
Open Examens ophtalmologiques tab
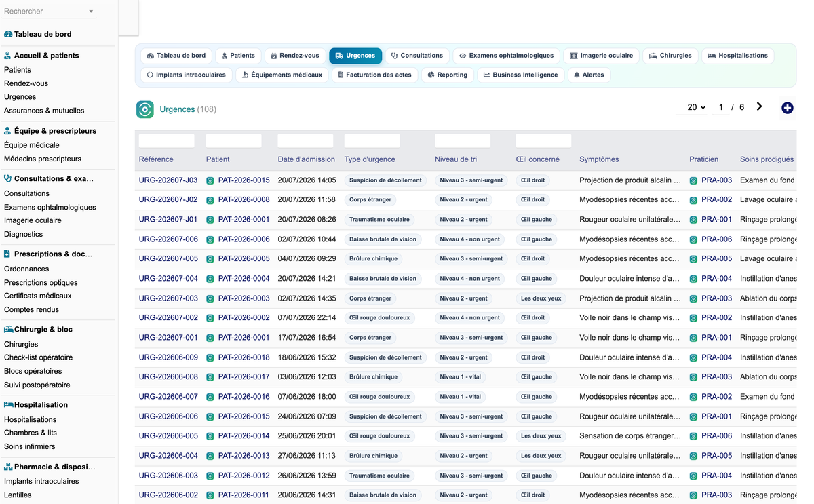point(506,56)
